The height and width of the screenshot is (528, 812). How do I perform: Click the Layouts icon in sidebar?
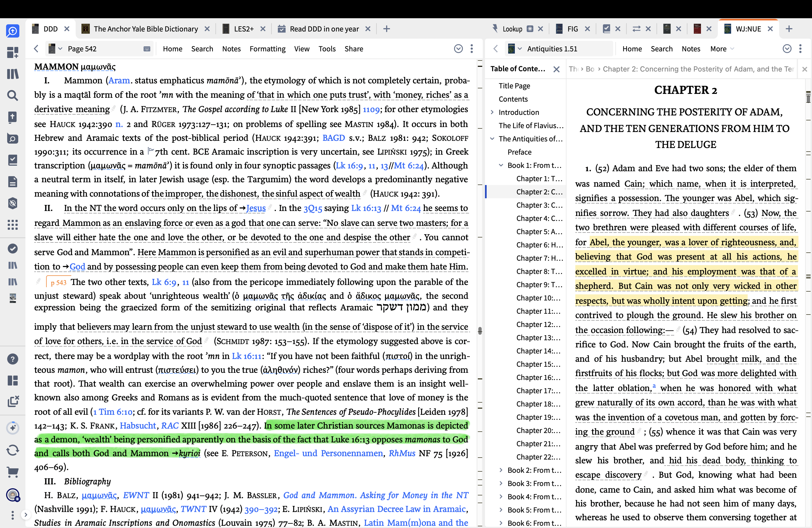pos(13,380)
